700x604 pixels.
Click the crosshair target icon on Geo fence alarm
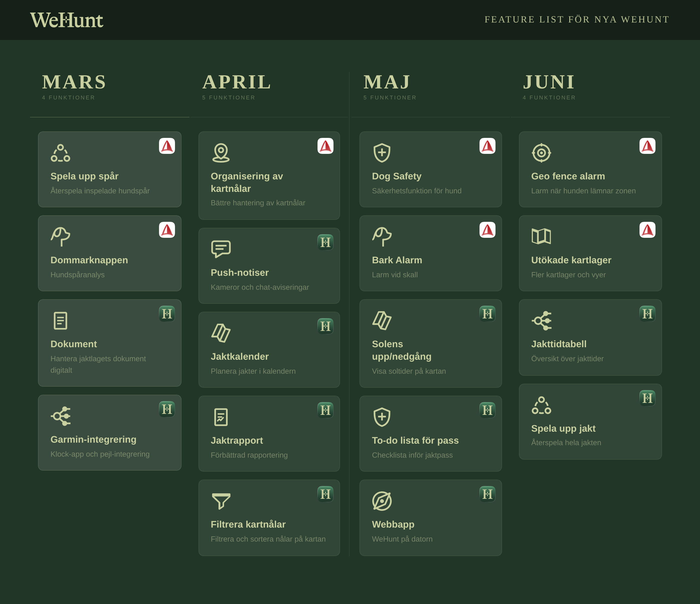pyautogui.click(x=541, y=153)
